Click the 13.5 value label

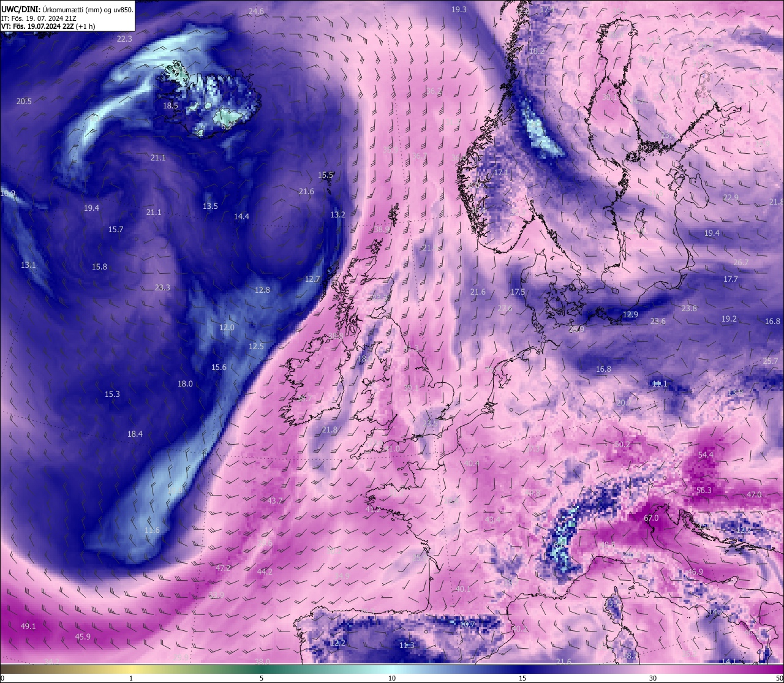(x=210, y=206)
